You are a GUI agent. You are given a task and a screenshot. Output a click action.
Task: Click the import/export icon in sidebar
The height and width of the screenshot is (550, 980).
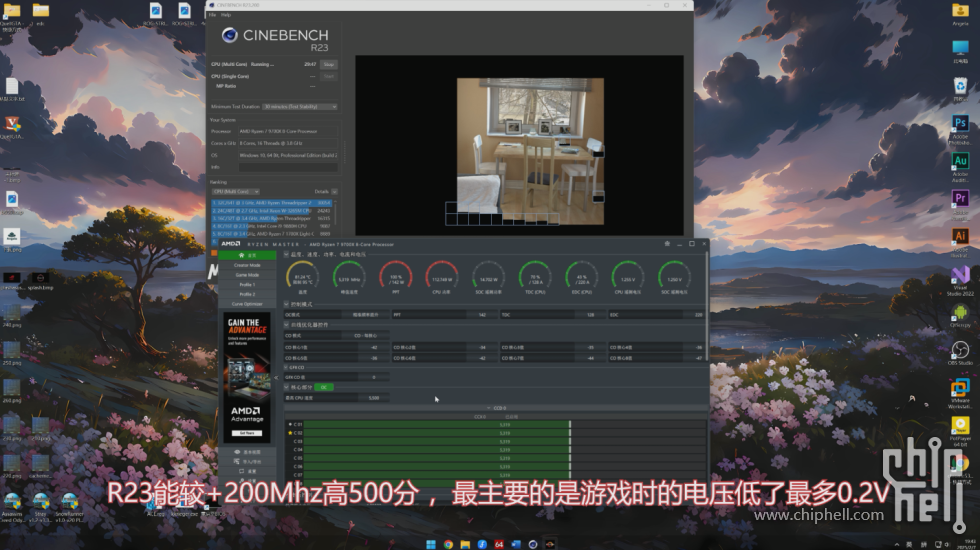point(237,462)
